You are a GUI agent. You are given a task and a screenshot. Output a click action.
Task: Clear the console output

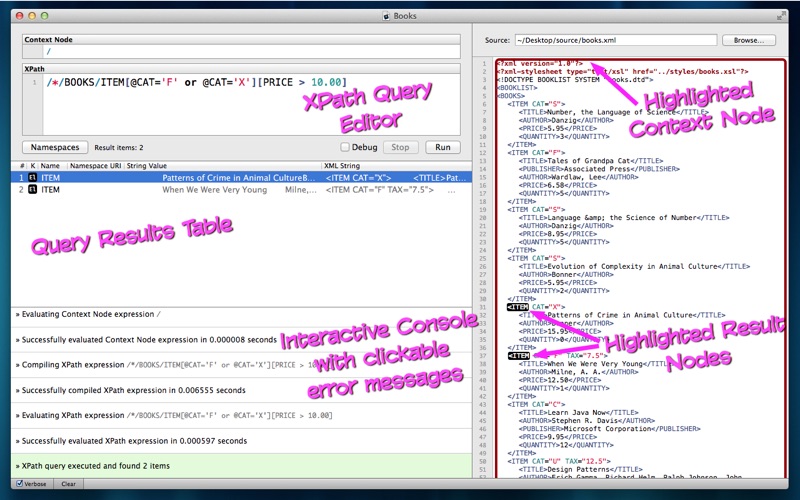pyautogui.click(x=68, y=484)
